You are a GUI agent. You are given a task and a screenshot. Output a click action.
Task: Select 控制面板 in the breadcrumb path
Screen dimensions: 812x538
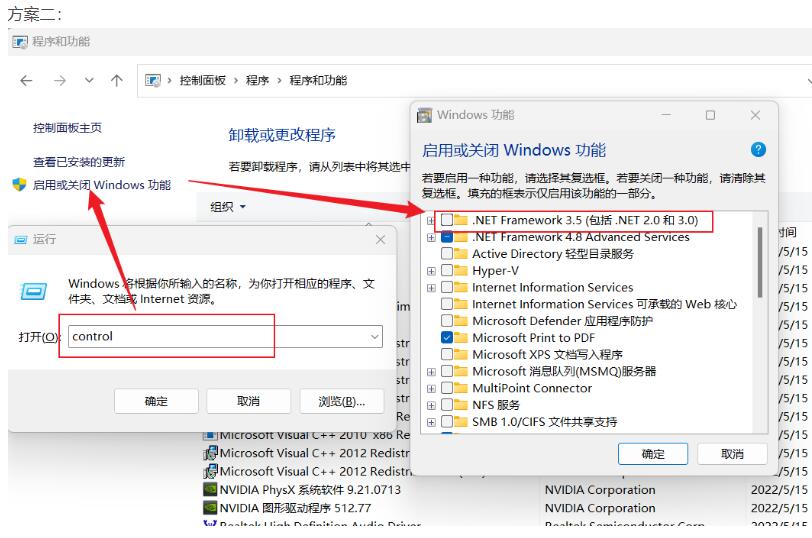click(202, 80)
